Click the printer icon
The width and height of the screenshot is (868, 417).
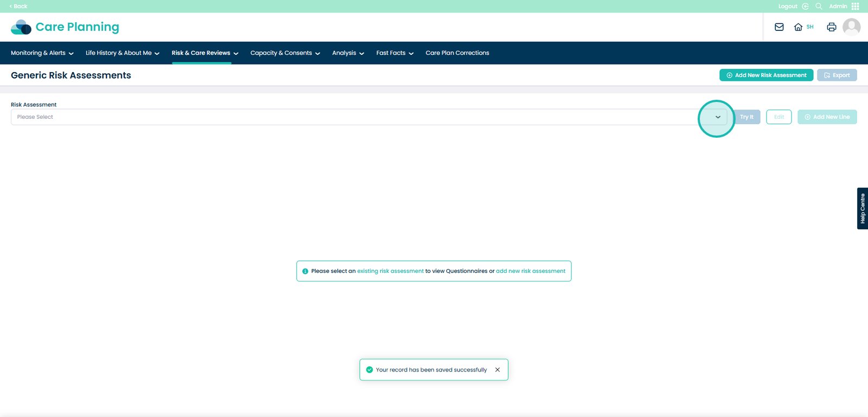pos(831,27)
